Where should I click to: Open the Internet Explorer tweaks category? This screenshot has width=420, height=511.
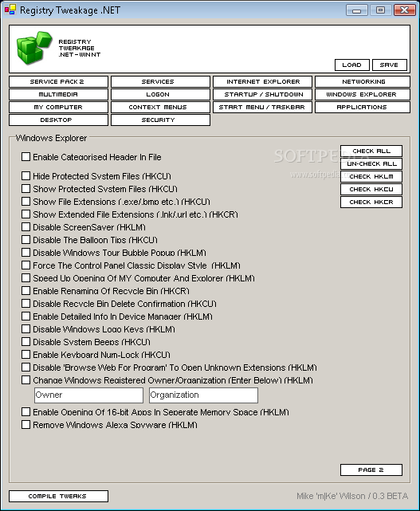262,81
